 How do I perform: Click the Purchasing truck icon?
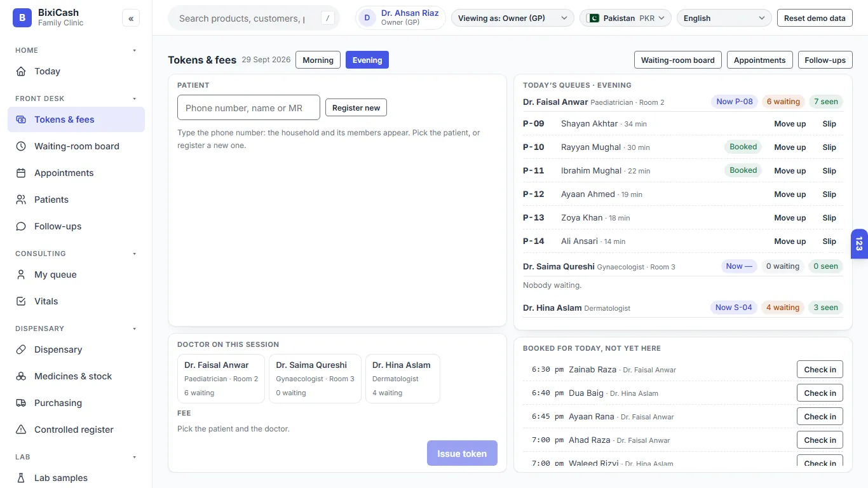pos(21,403)
